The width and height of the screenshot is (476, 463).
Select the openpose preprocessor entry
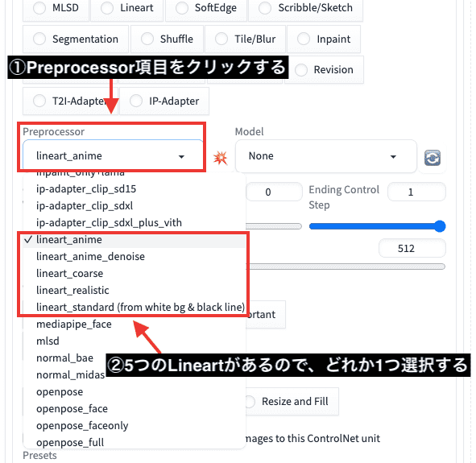click(x=60, y=392)
